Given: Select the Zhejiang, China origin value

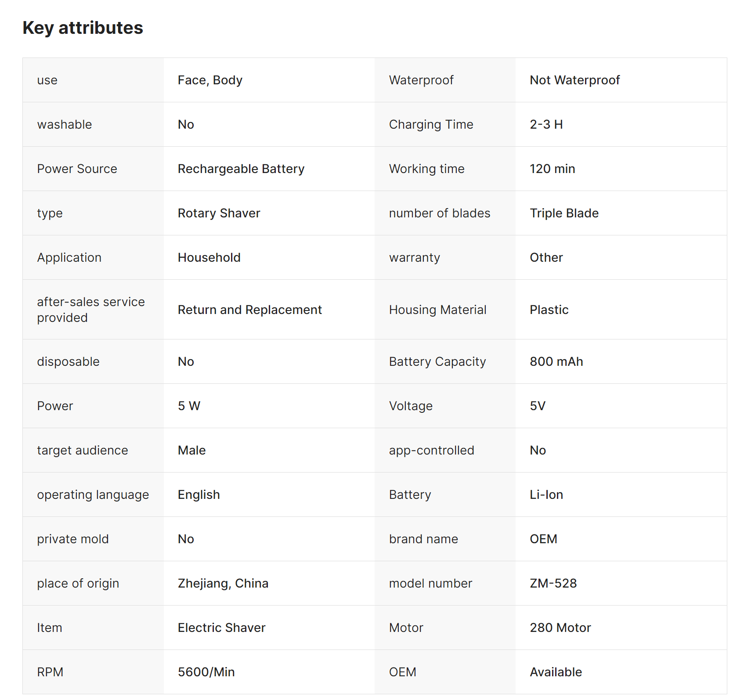Looking at the screenshot, I should [223, 584].
